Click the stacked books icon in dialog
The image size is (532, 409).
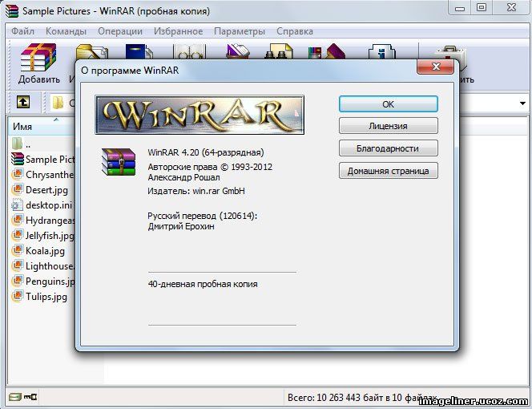coord(118,161)
